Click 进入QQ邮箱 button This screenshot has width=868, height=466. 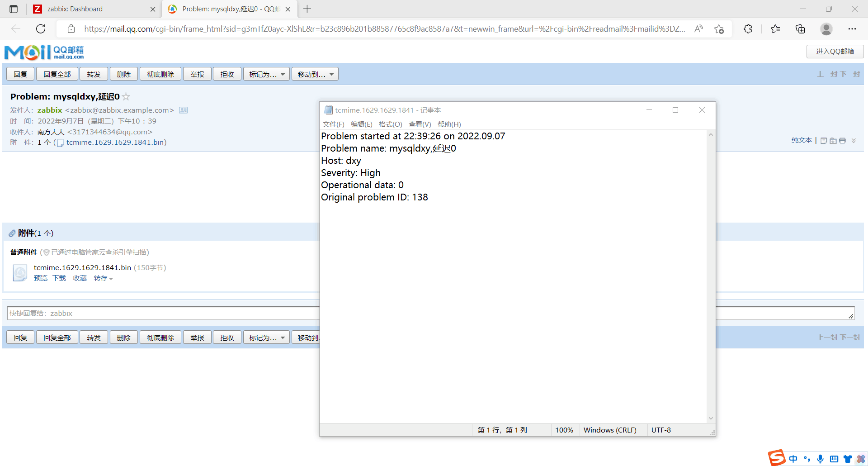pyautogui.click(x=835, y=52)
